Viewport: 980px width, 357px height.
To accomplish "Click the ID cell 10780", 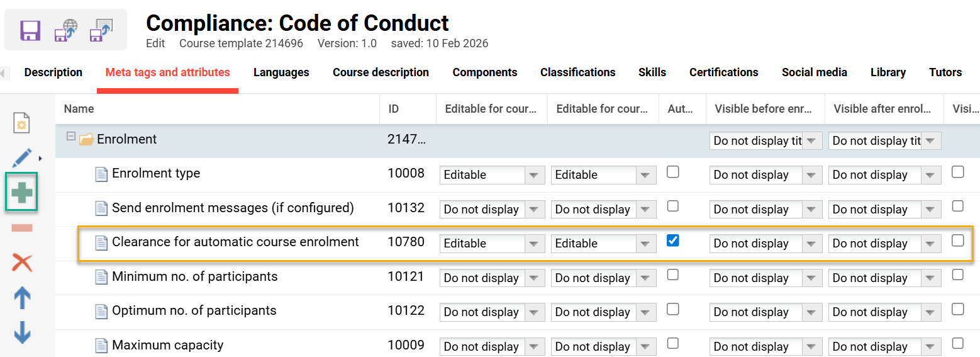I will [x=406, y=243].
